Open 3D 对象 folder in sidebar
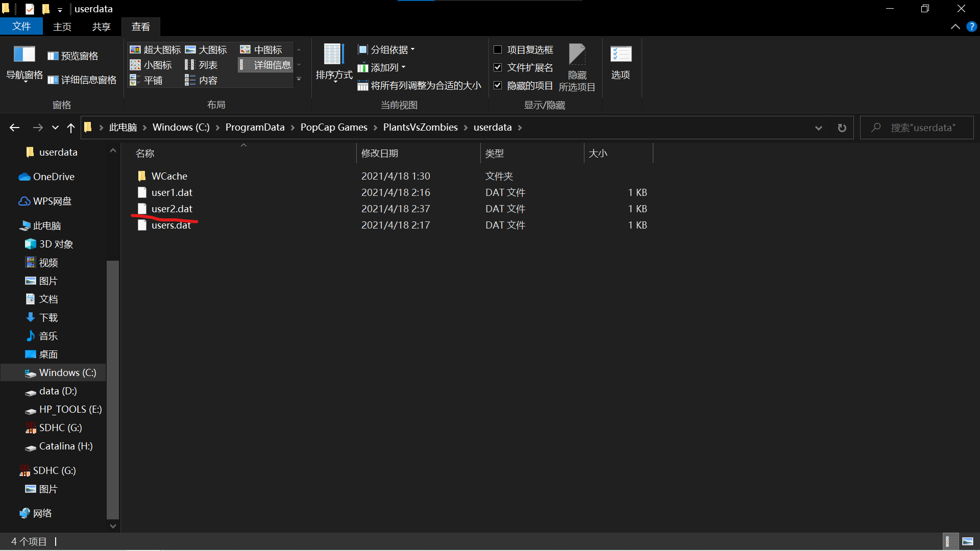This screenshot has height=551, width=980. [56, 244]
